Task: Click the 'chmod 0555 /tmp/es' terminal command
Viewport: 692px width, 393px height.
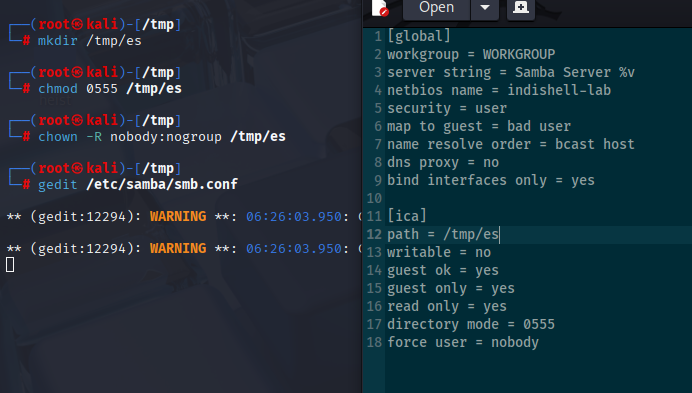Action: (x=110, y=89)
